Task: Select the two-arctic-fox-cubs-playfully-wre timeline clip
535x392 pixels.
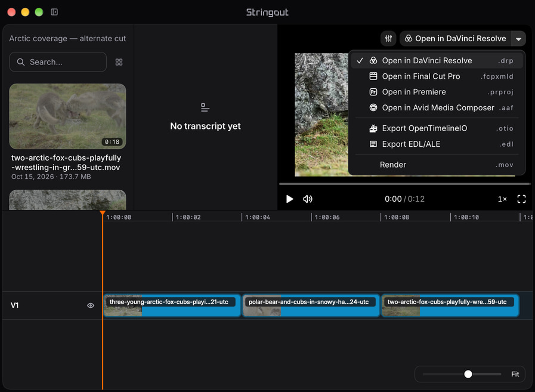Action: click(x=450, y=305)
